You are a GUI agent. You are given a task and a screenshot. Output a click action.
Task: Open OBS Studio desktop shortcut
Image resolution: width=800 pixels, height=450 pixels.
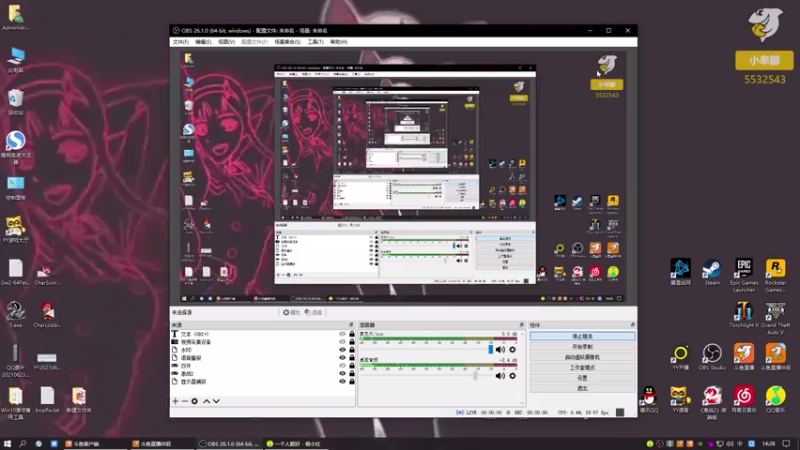click(712, 357)
